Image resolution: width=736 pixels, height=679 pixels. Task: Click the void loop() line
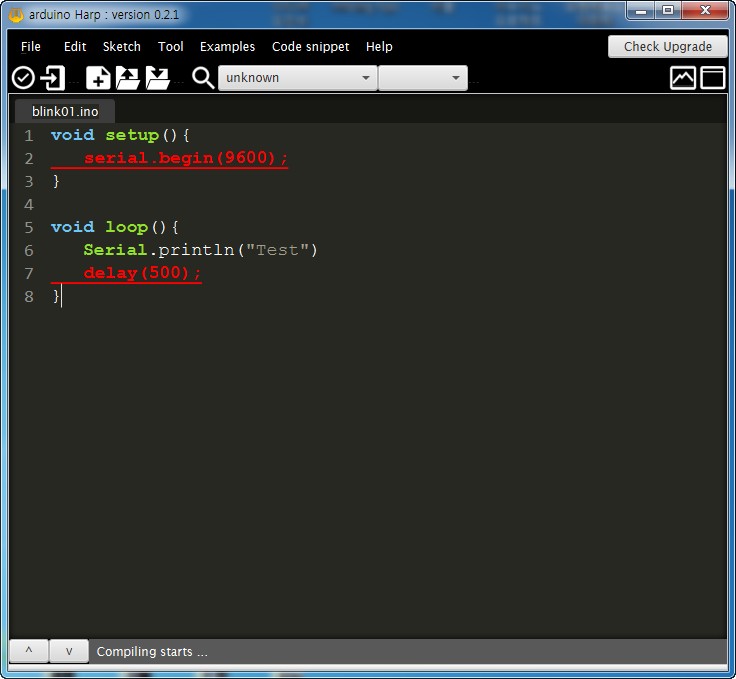(115, 227)
